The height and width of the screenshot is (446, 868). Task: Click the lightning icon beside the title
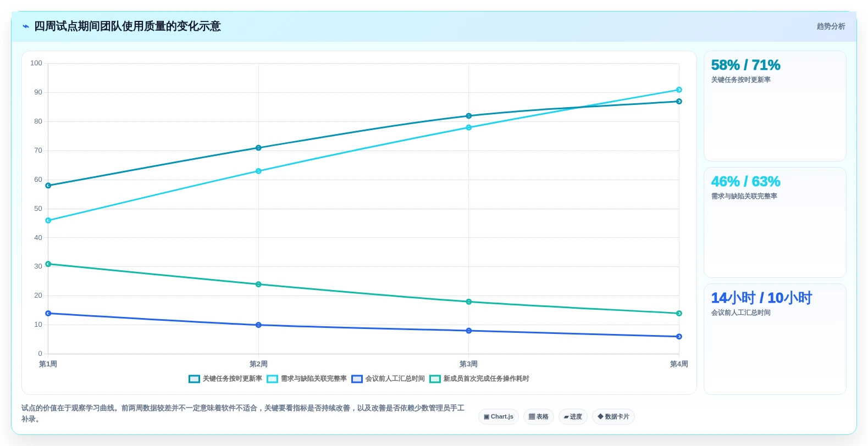(x=25, y=26)
